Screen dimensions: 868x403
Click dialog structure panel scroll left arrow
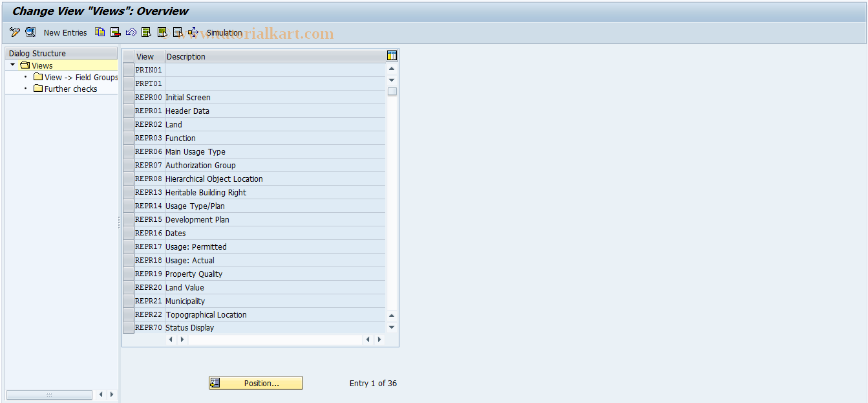[x=101, y=394]
